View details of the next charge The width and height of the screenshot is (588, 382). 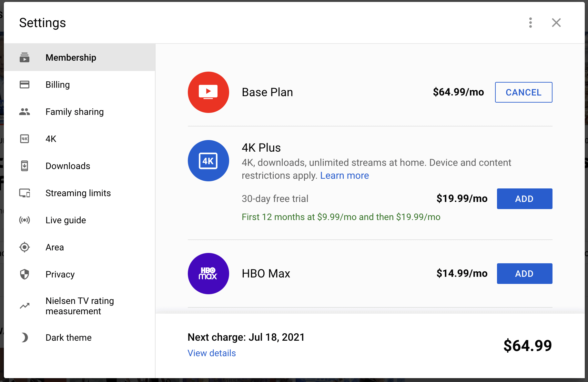212,353
